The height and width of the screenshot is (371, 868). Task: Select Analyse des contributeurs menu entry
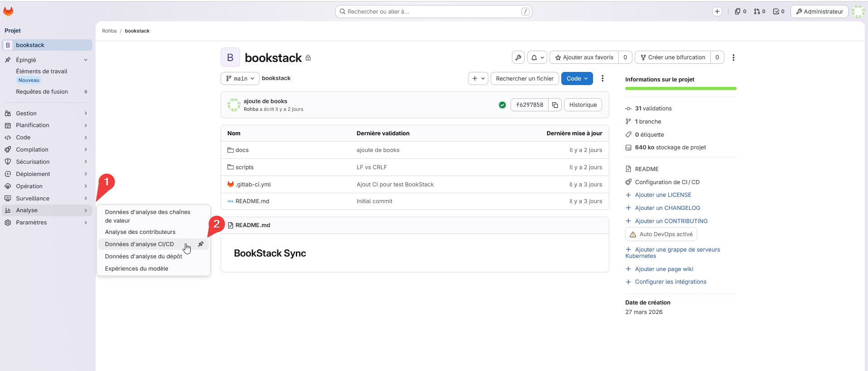pos(154,232)
